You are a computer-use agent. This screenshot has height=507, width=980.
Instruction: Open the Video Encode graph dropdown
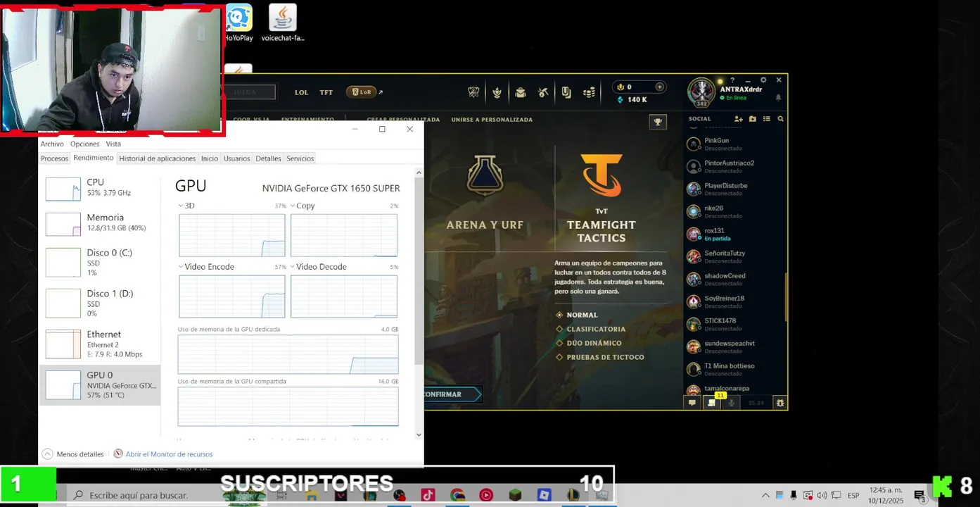[181, 267]
